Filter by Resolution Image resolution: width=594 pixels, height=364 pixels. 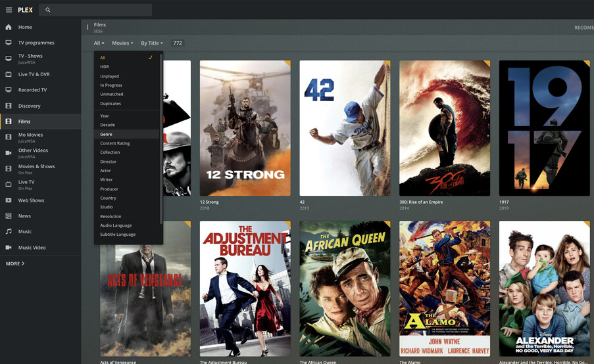point(126,216)
